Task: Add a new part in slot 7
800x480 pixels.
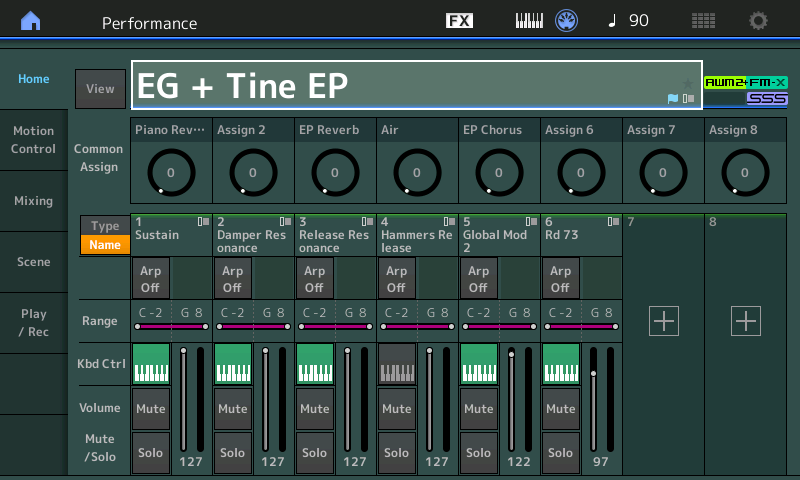Action: click(x=664, y=321)
